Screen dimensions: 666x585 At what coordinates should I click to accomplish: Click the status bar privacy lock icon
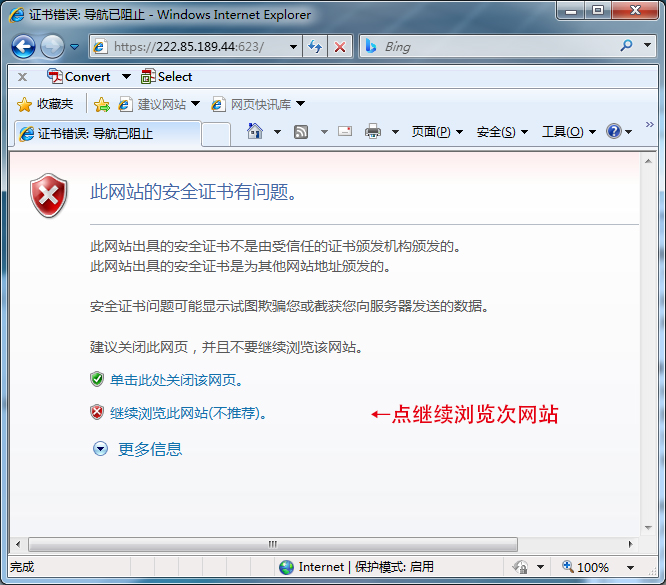point(520,567)
